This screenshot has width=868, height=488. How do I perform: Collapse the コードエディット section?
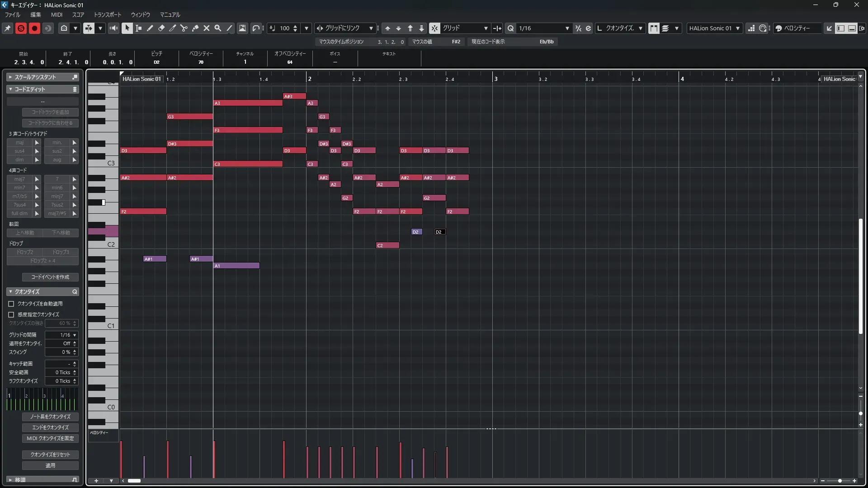(11, 89)
